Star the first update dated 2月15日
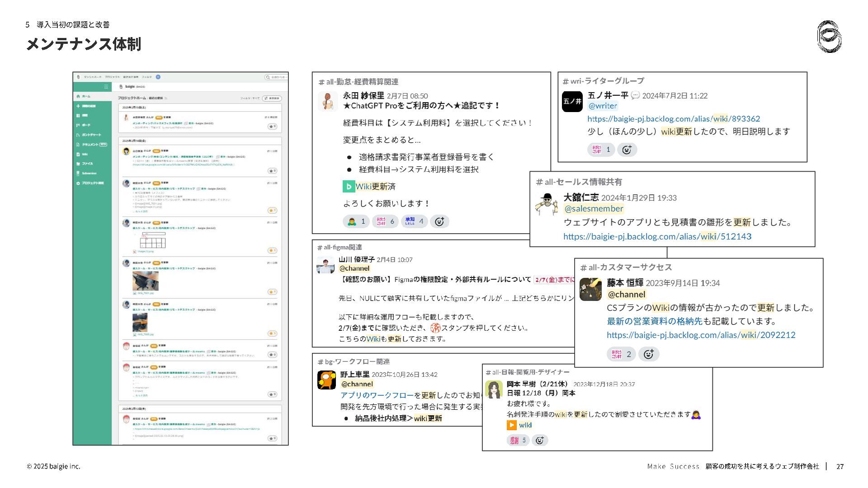The image size is (868, 488). pyautogui.click(x=272, y=127)
